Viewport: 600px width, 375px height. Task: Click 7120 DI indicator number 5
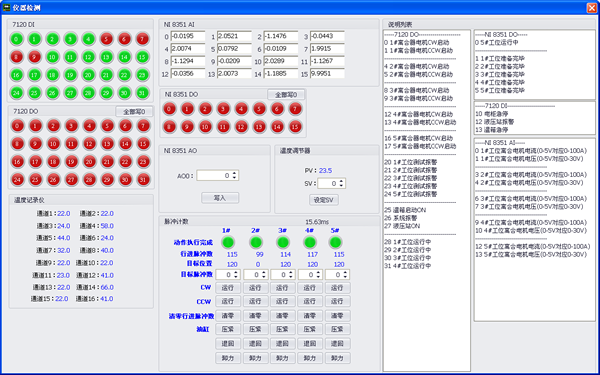(106, 39)
